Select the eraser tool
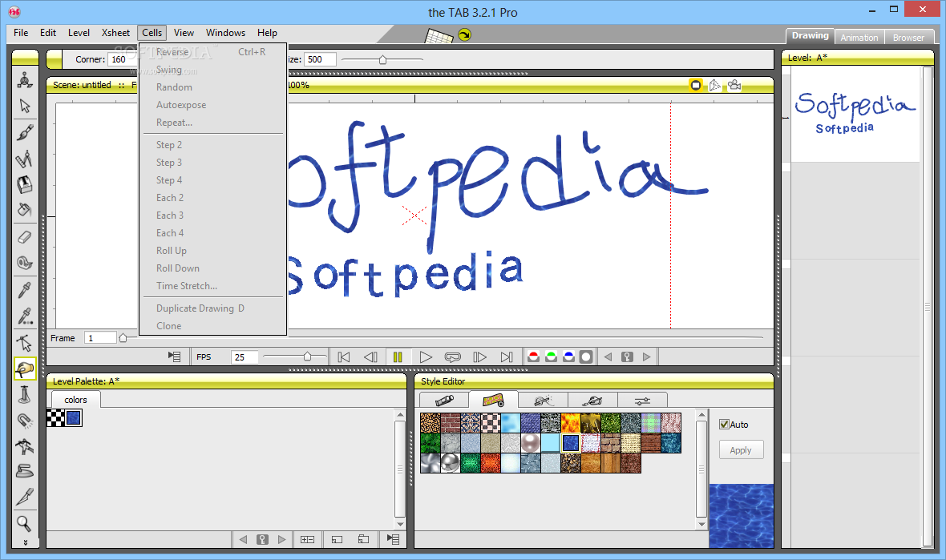The height and width of the screenshot is (560, 946). (25, 237)
